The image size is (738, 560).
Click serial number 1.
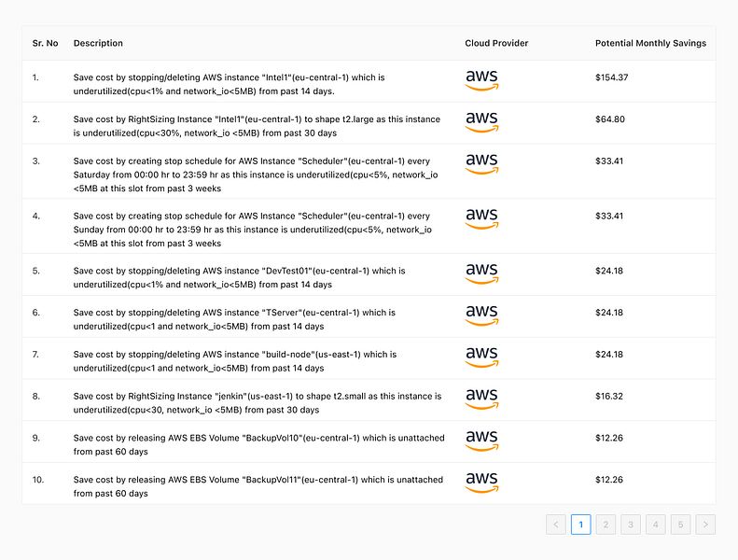[x=35, y=77]
